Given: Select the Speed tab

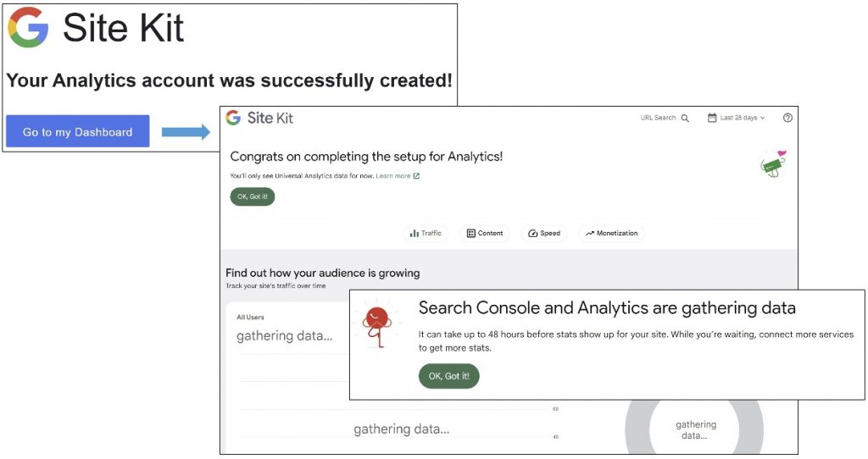Looking at the screenshot, I should click(x=544, y=233).
